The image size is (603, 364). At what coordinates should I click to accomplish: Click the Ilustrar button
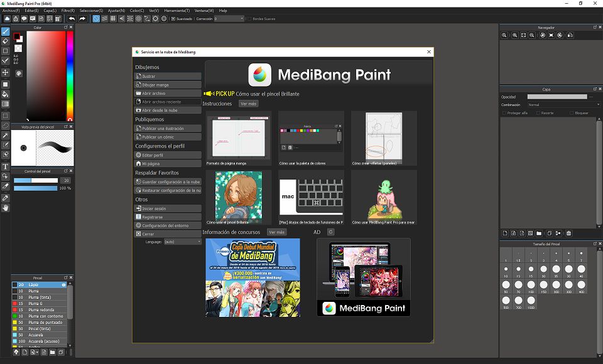point(168,76)
